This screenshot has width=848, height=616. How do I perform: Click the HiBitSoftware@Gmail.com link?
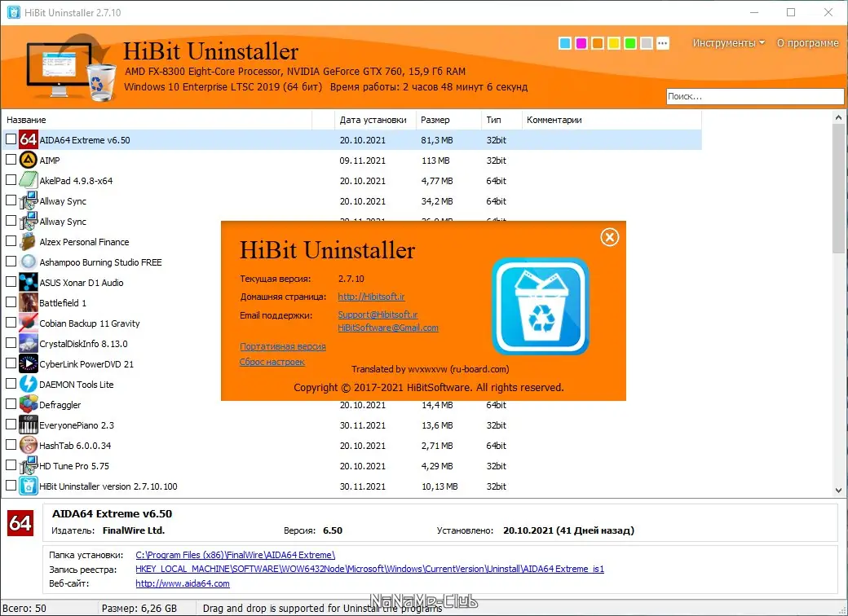tap(388, 328)
